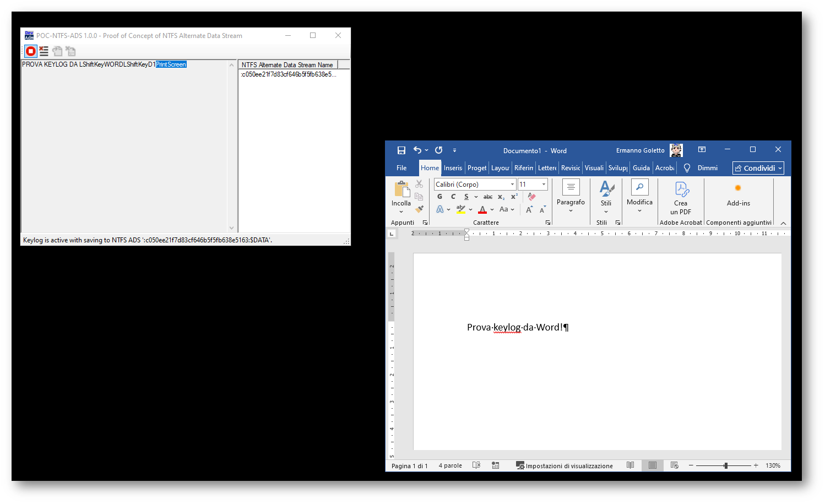Open the font color dropdown arrow
The height and width of the screenshot is (504, 825).
coord(492,209)
